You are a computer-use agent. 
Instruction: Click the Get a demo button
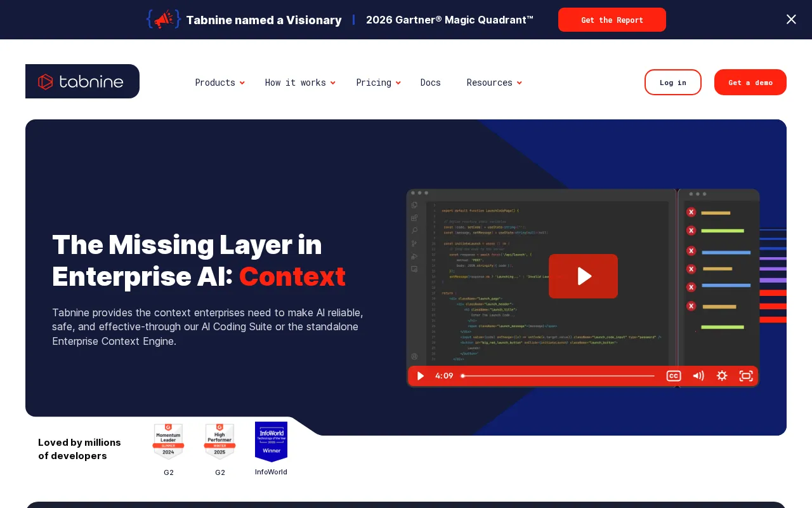pyautogui.click(x=750, y=83)
